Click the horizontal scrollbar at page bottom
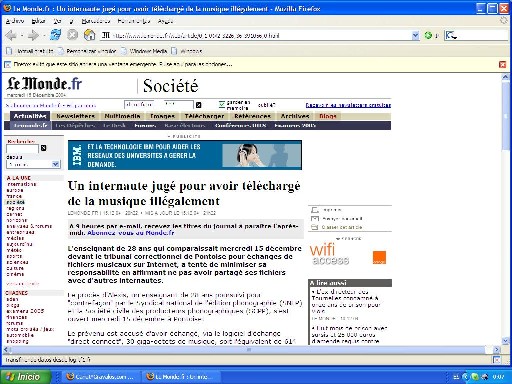512x384 pixels. point(248,349)
